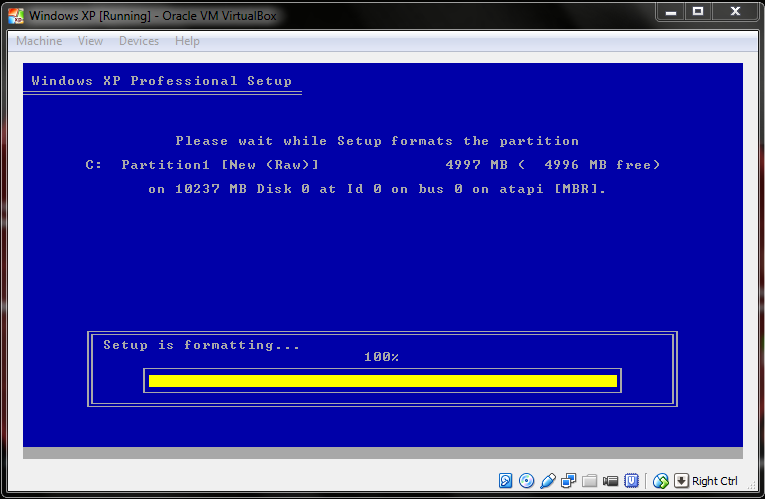Click the virtualization CPU chip status icon
This screenshot has height=499, width=765.
point(631,481)
